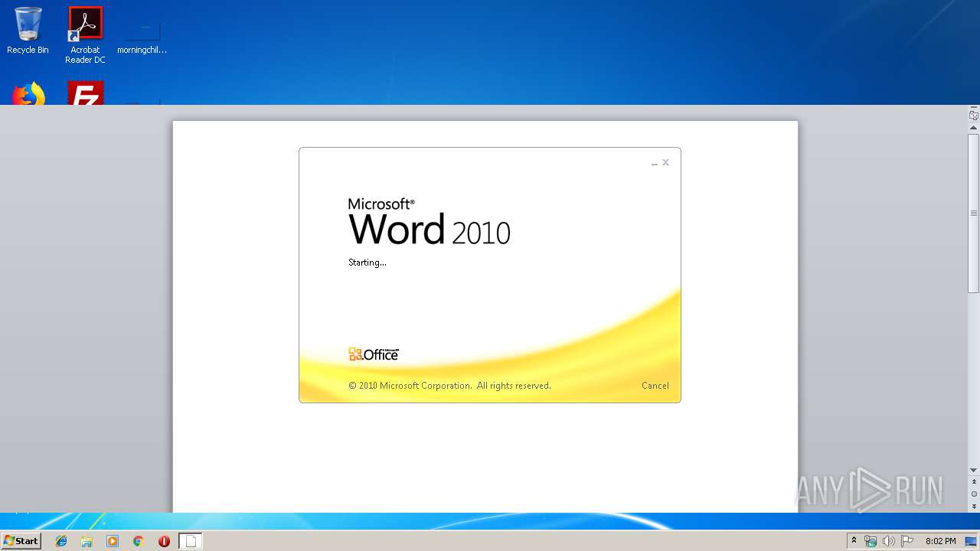The height and width of the screenshot is (551, 980).
Task: Open Select Browse Object circle button
Action: point(974,494)
